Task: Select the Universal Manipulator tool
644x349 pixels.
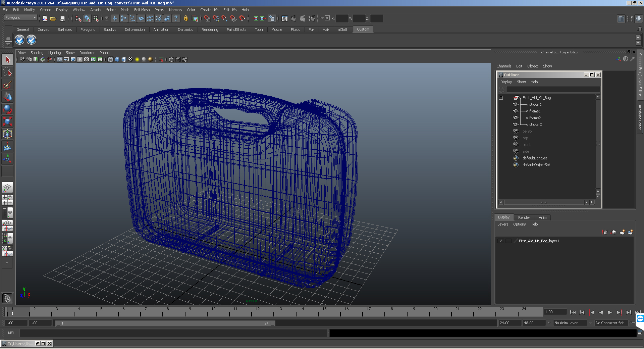Action: pos(7,134)
